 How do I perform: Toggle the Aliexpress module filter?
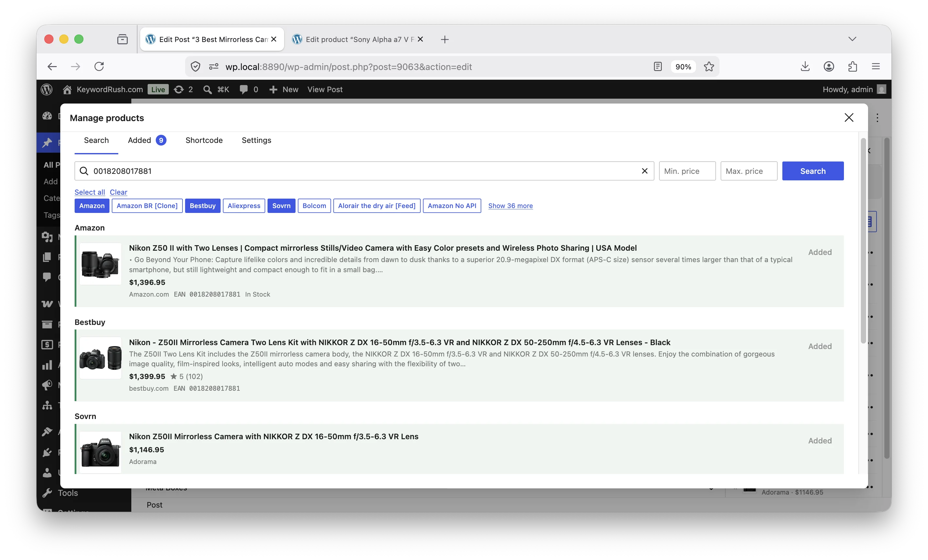click(x=244, y=205)
